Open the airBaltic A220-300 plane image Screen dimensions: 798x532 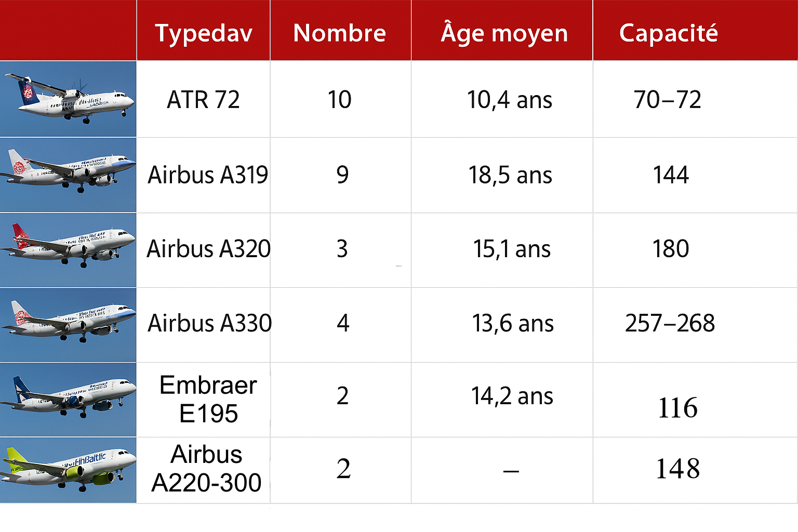click(68, 470)
